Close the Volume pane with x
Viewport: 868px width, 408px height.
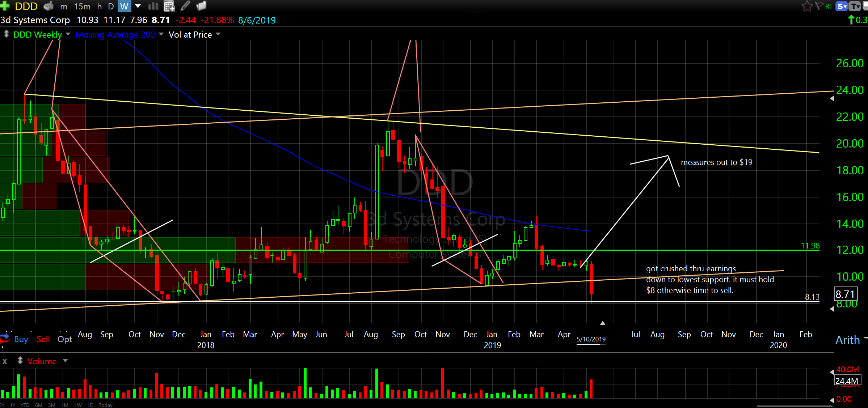(x=5, y=361)
